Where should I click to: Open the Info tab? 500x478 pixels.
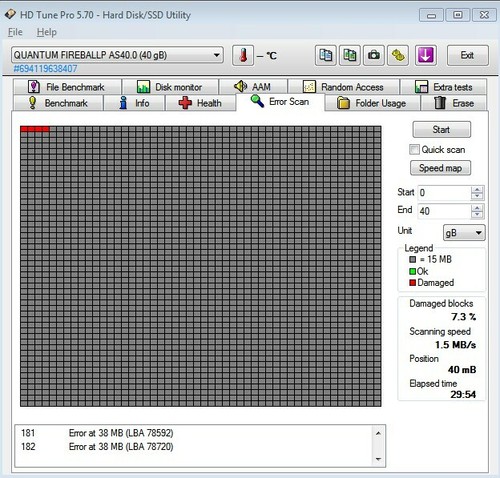134,103
